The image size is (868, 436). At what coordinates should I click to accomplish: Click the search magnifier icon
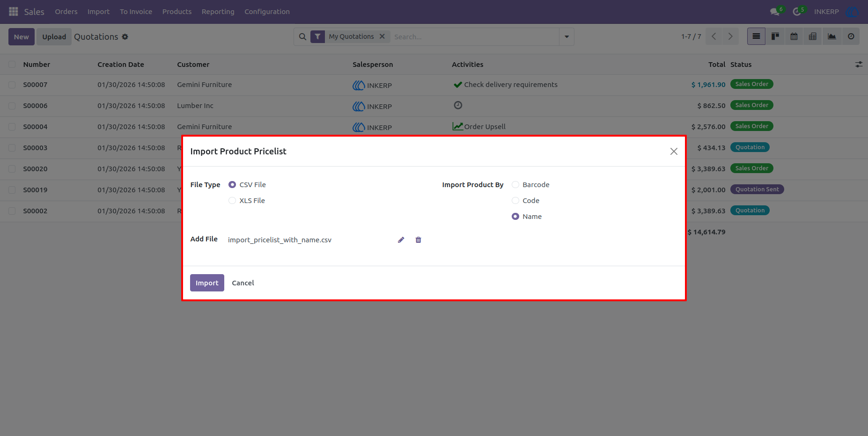tap(302, 36)
